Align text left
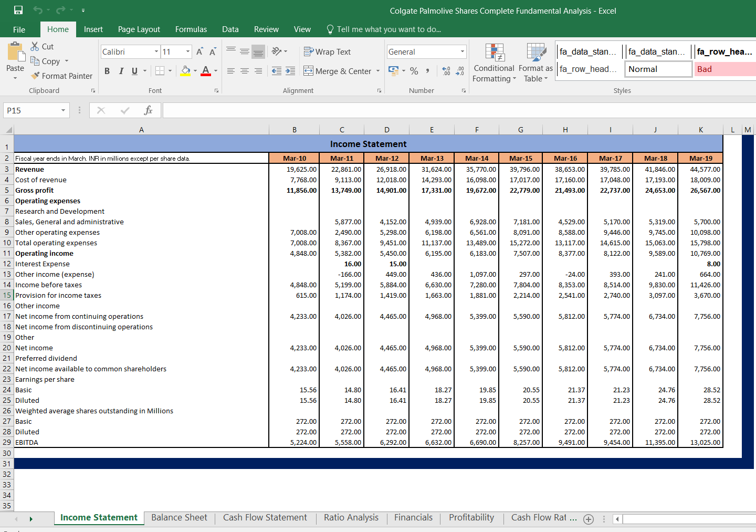The height and width of the screenshot is (532, 756). (231, 71)
